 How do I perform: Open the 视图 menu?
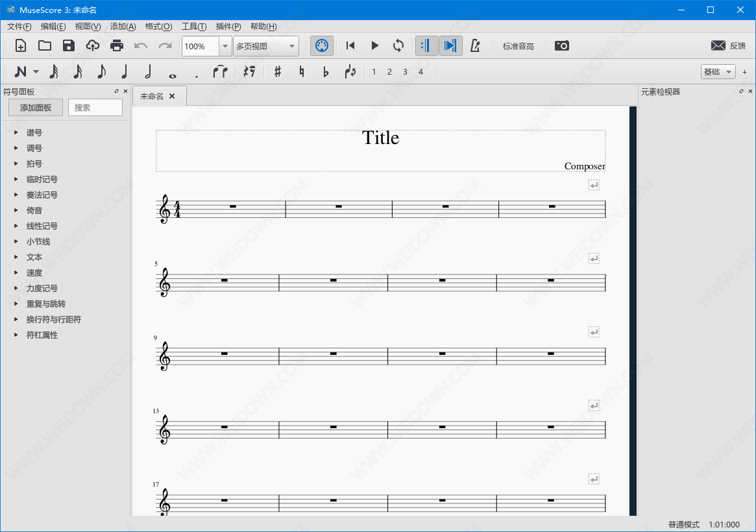[88, 27]
